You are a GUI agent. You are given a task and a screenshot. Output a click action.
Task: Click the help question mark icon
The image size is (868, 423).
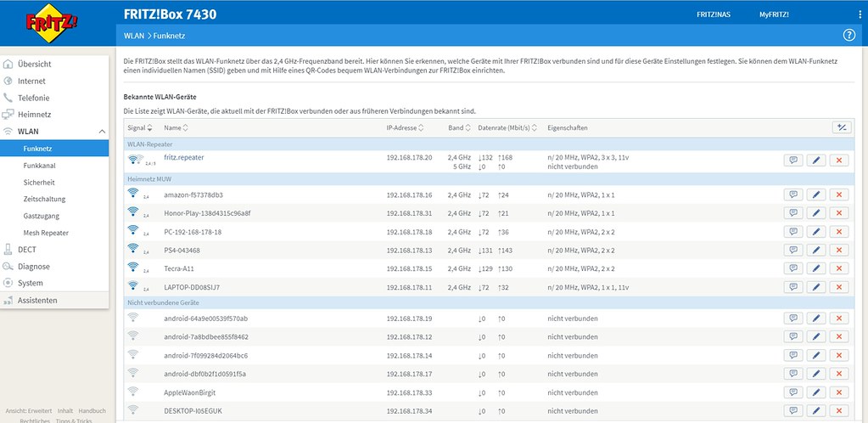[848, 35]
